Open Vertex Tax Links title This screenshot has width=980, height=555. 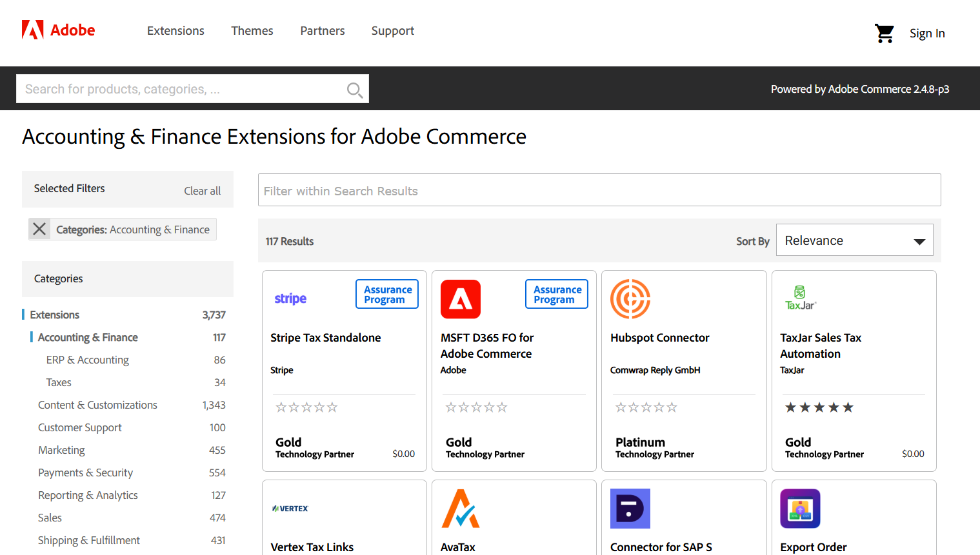tap(312, 547)
